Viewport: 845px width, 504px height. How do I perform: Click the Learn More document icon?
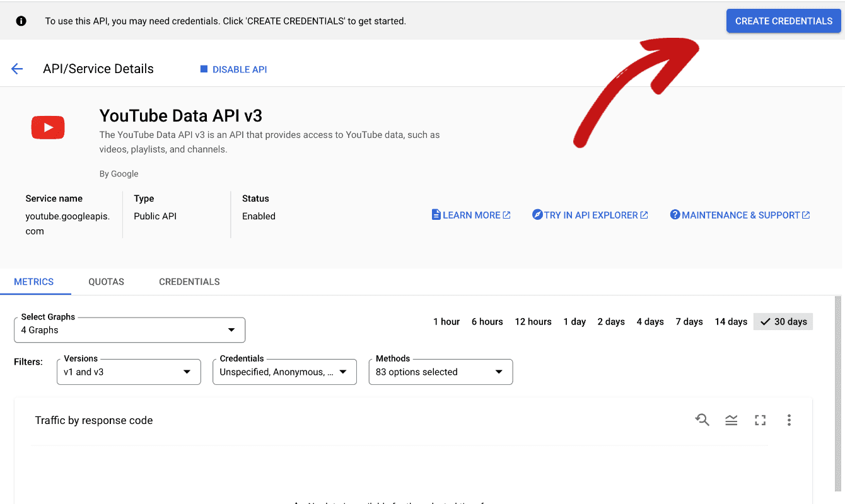click(436, 215)
